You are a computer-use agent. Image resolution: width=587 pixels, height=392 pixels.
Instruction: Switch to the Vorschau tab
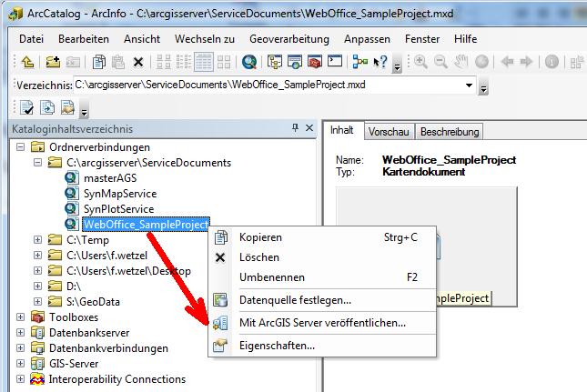(x=389, y=131)
